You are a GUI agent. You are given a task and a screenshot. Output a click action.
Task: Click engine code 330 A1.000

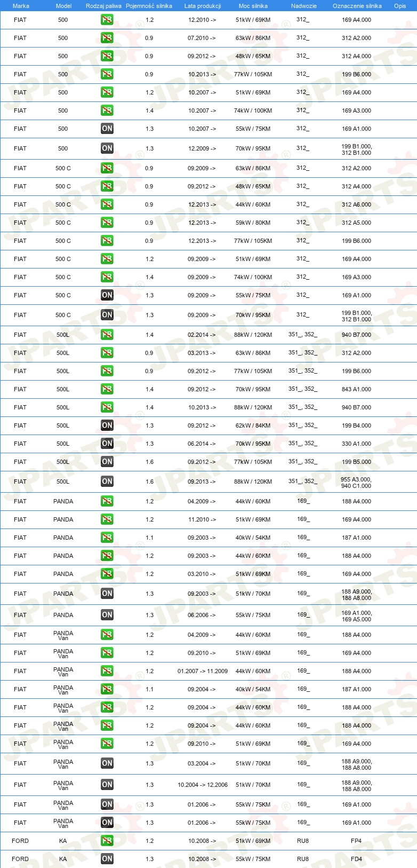pyautogui.click(x=357, y=444)
